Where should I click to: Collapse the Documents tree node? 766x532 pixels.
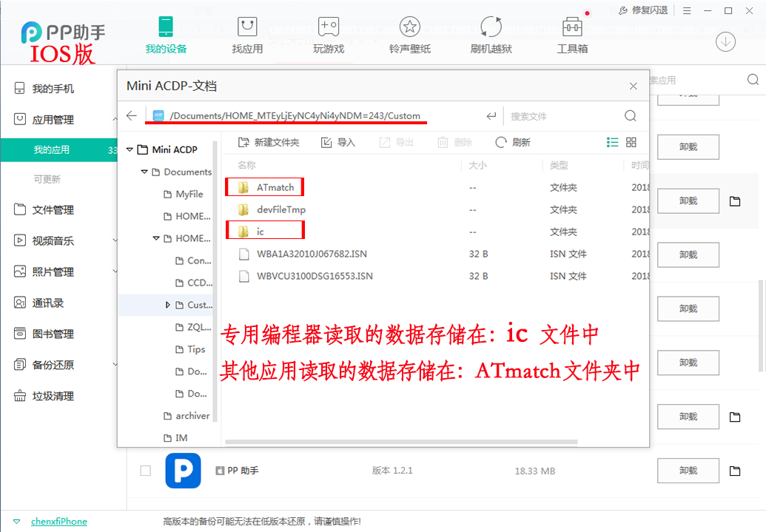click(x=144, y=172)
